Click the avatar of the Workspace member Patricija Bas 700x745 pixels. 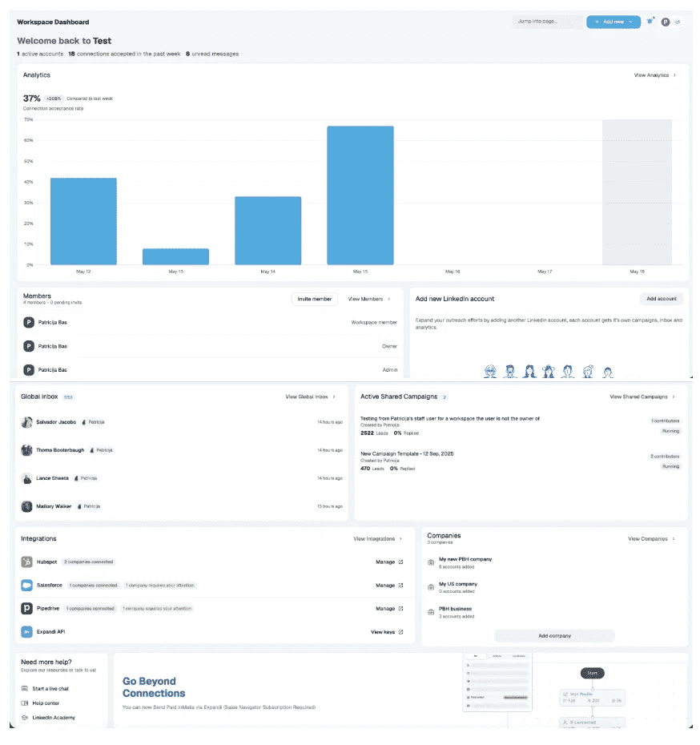29,322
